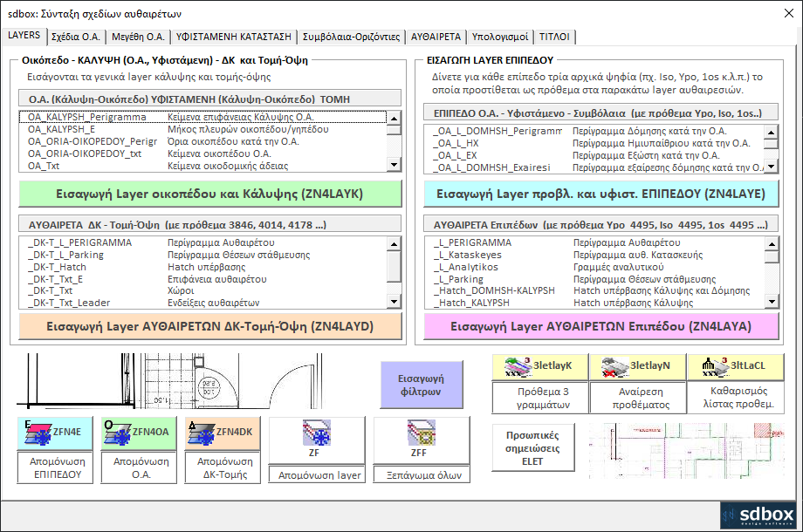Click the 3letlayN remove prefix icon
The width and height of the screenshot is (803, 532).
(x=637, y=367)
